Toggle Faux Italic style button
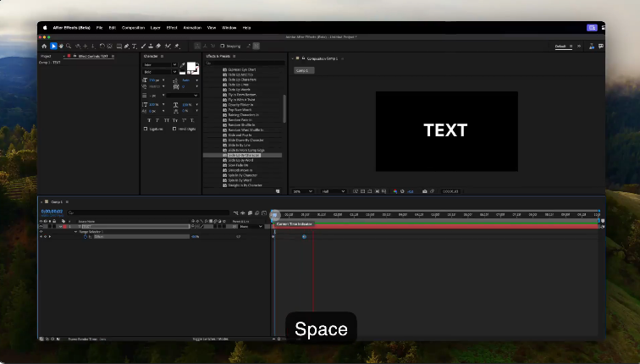 pyautogui.click(x=157, y=120)
